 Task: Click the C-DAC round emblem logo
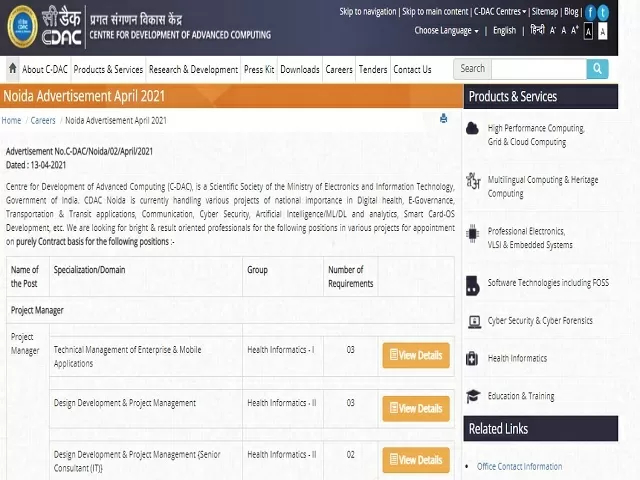pyautogui.click(x=22, y=27)
